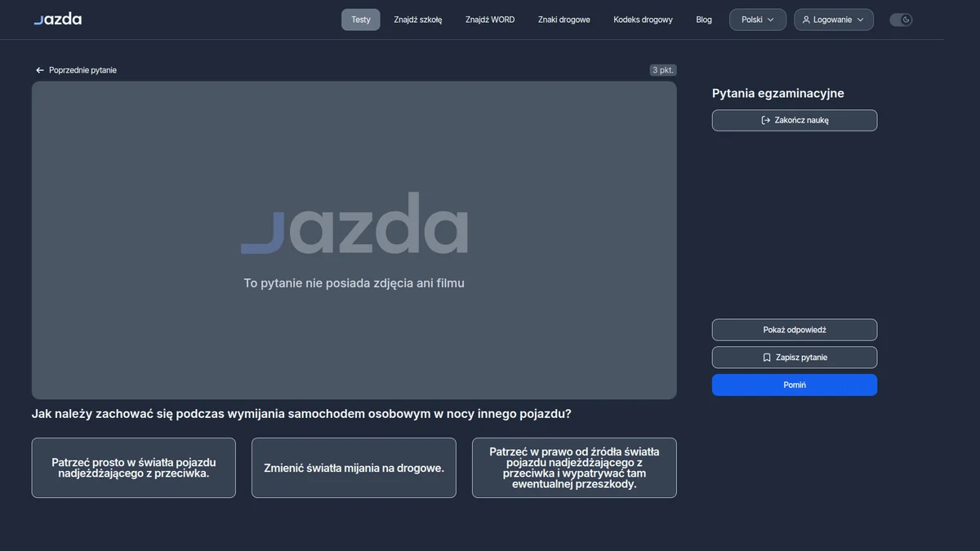Go to Znajdź szkołę page

click(x=418, y=20)
